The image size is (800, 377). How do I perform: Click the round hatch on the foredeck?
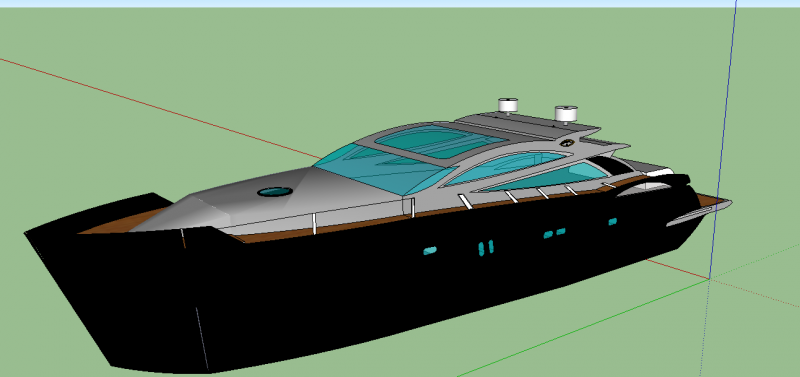[275, 192]
